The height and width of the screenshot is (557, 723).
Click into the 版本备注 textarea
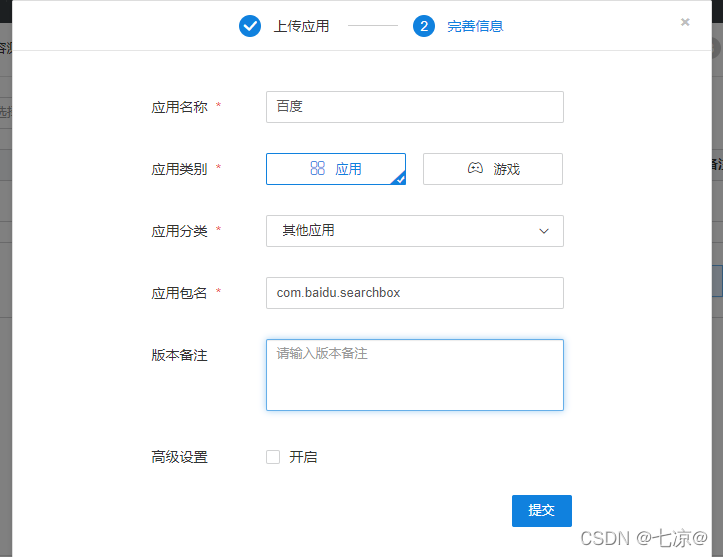tap(415, 375)
